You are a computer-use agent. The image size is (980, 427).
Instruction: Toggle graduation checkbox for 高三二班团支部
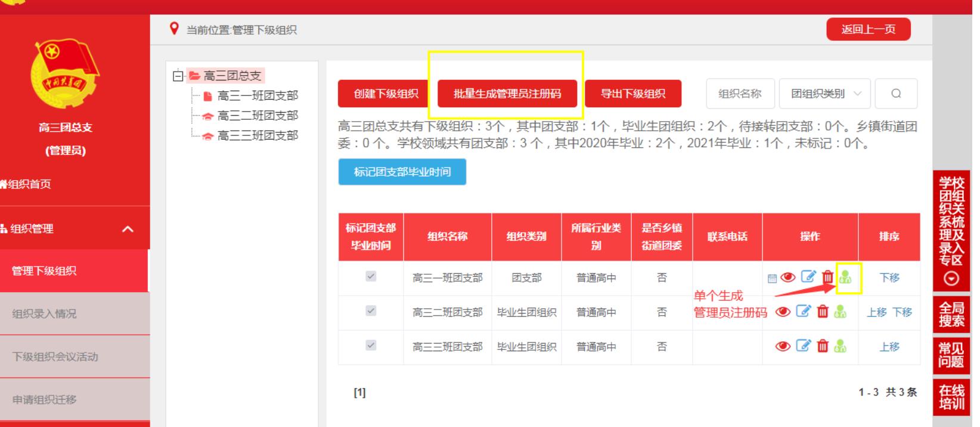(x=371, y=311)
